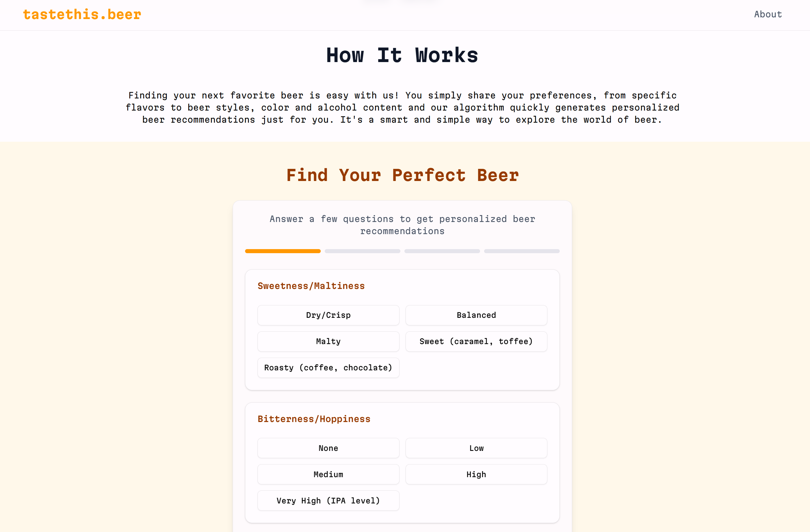Choose the Balanced sweetness option

476,315
